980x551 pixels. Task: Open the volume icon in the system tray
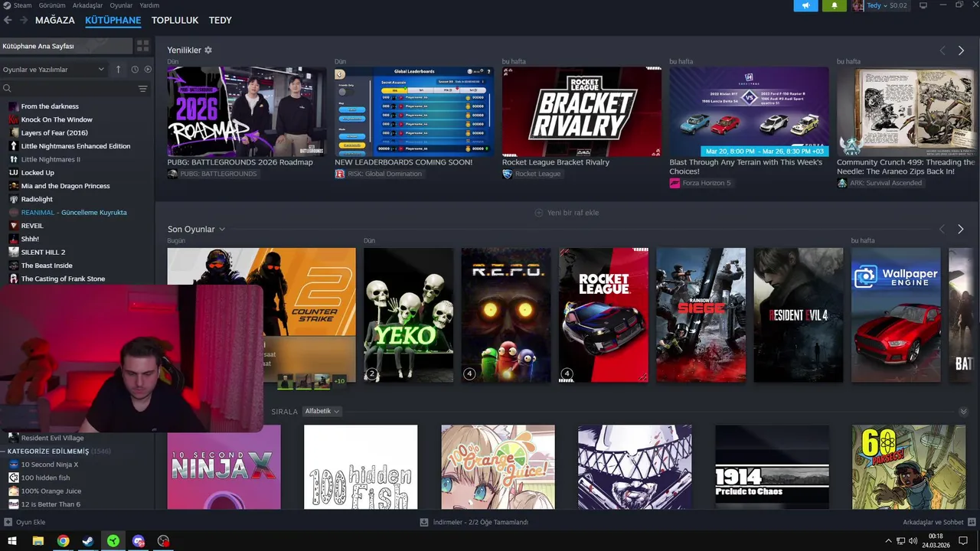point(913,541)
